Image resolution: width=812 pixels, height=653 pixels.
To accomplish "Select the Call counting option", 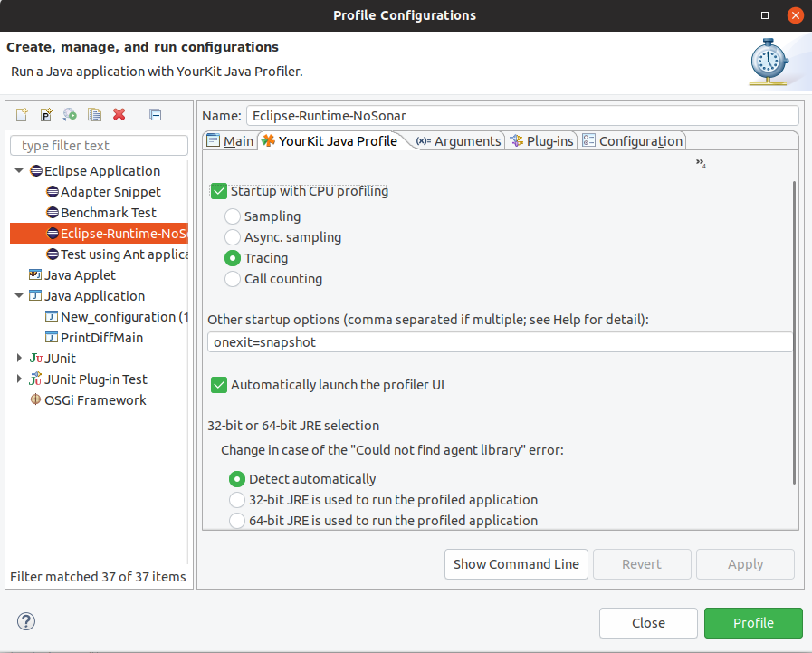I will [x=233, y=279].
